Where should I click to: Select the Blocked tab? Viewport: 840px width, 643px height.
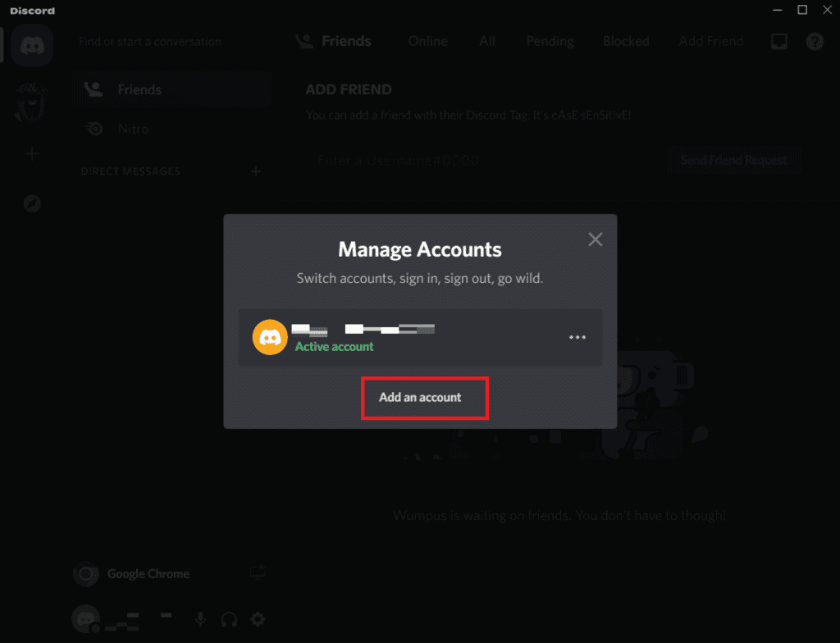pyautogui.click(x=626, y=41)
